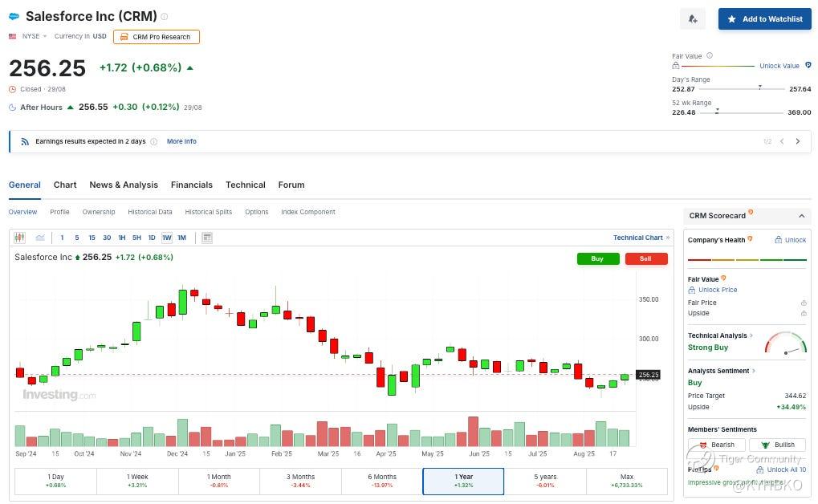This screenshot has height=504, width=818.
Task: Open the Options sub-tab
Action: pyautogui.click(x=257, y=212)
